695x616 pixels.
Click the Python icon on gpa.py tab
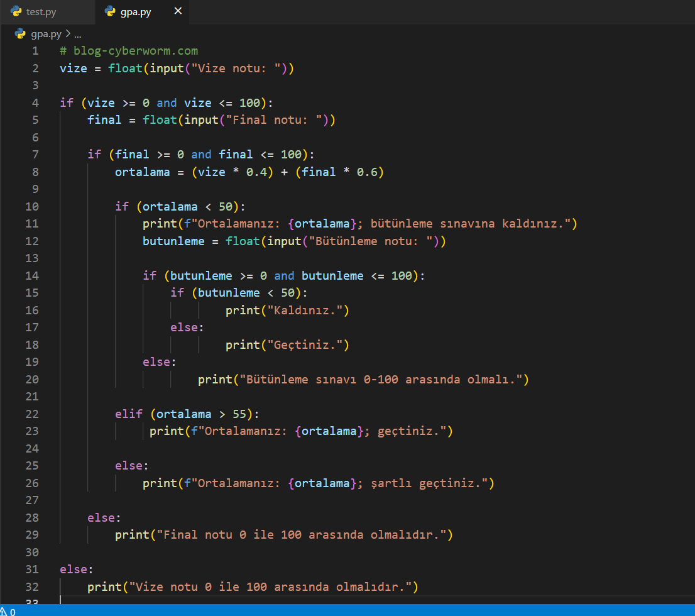[x=110, y=11]
